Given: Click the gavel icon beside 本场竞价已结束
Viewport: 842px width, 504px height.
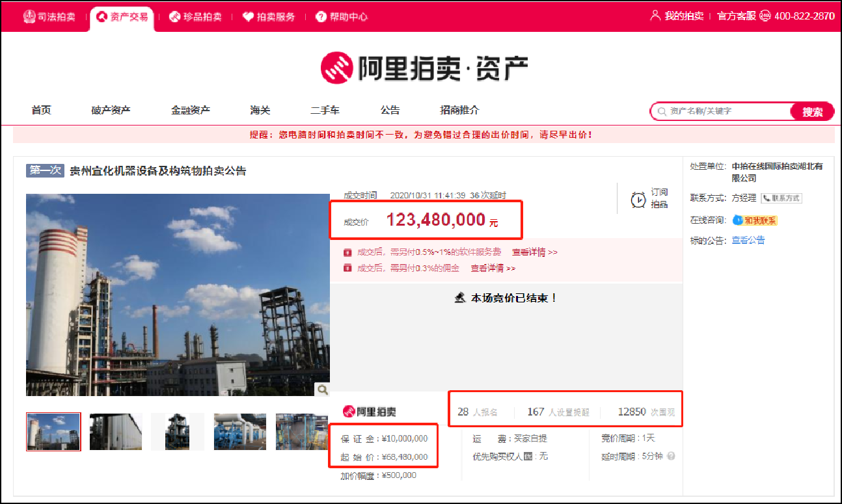Looking at the screenshot, I should pyautogui.click(x=459, y=298).
